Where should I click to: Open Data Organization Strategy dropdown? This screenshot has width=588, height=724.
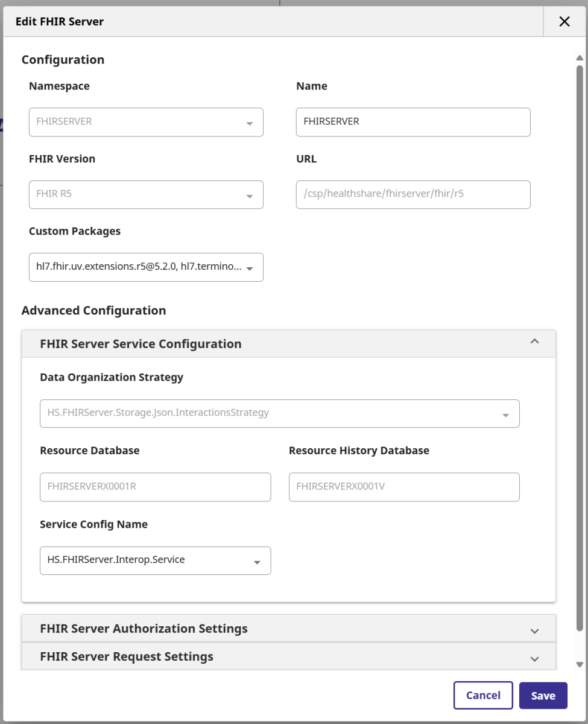(x=279, y=414)
